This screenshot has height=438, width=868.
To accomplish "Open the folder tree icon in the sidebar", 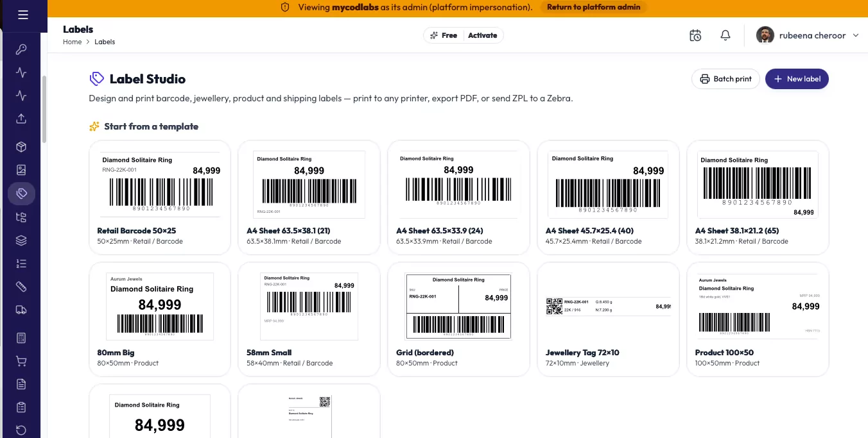I will click(x=21, y=217).
